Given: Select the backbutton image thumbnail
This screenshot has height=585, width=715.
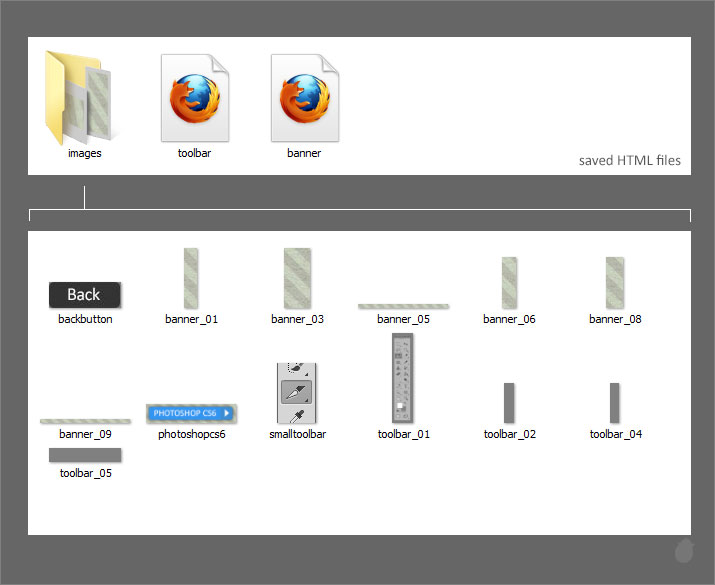Looking at the screenshot, I should pyautogui.click(x=85, y=294).
